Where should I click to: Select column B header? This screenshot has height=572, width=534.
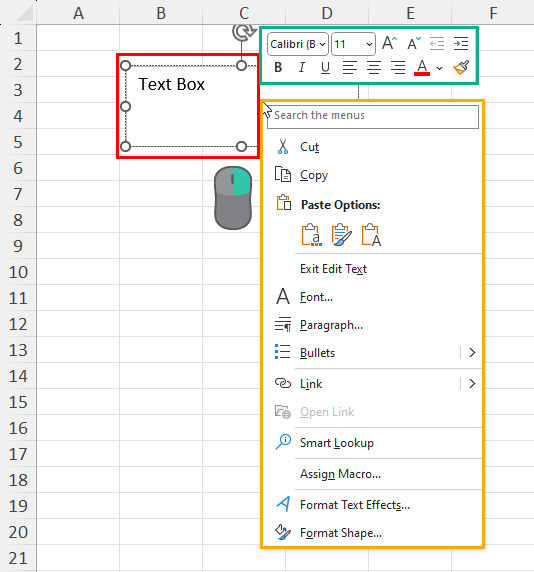(161, 13)
